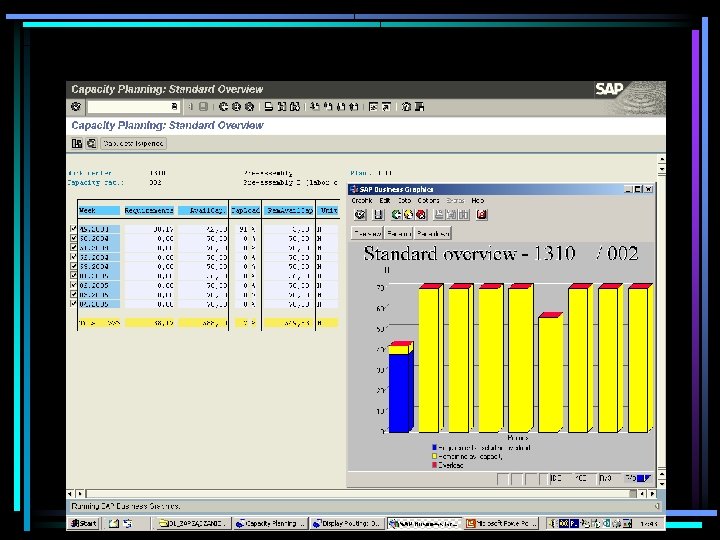This screenshot has height=540, width=720.
Task: Open the Colors menu in Business Graphics
Action: [x=428, y=200]
